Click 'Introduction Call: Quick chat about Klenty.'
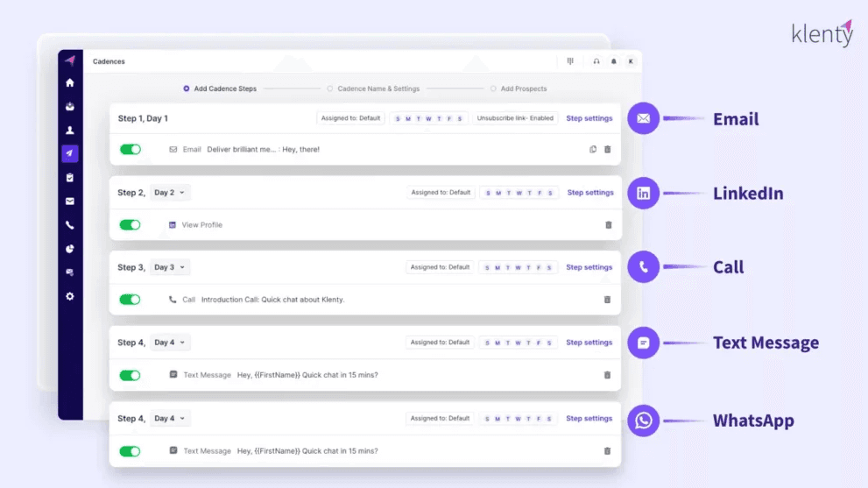868x488 pixels. pyautogui.click(x=273, y=300)
